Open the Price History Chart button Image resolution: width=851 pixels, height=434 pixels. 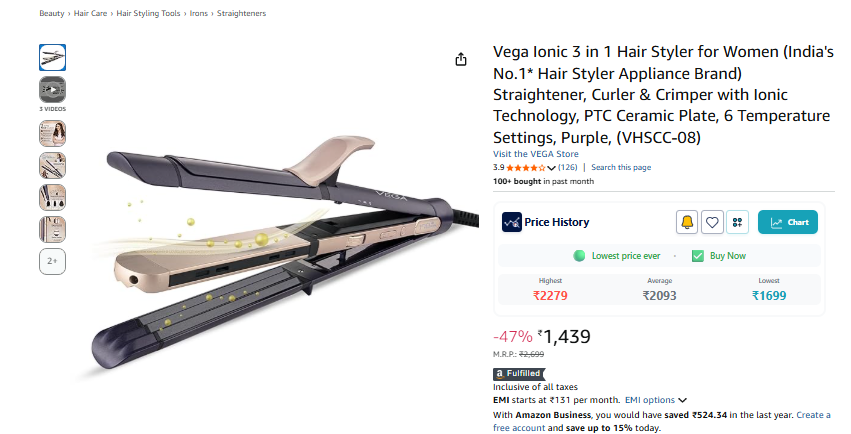(x=788, y=222)
